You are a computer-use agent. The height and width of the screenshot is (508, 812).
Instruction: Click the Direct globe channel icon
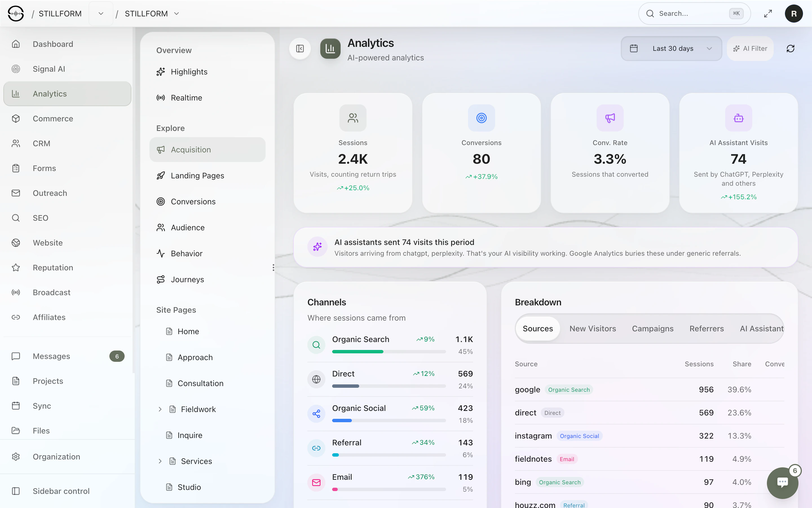[x=316, y=379]
